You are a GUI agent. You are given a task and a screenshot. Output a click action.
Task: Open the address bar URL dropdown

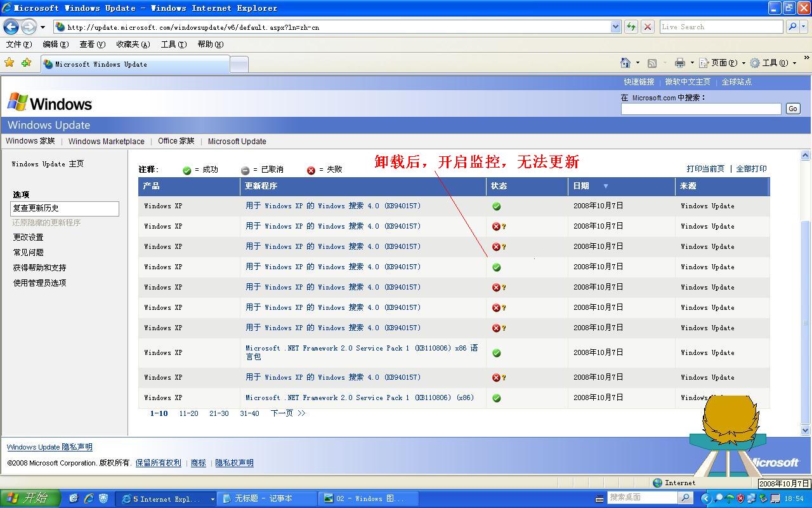615,27
